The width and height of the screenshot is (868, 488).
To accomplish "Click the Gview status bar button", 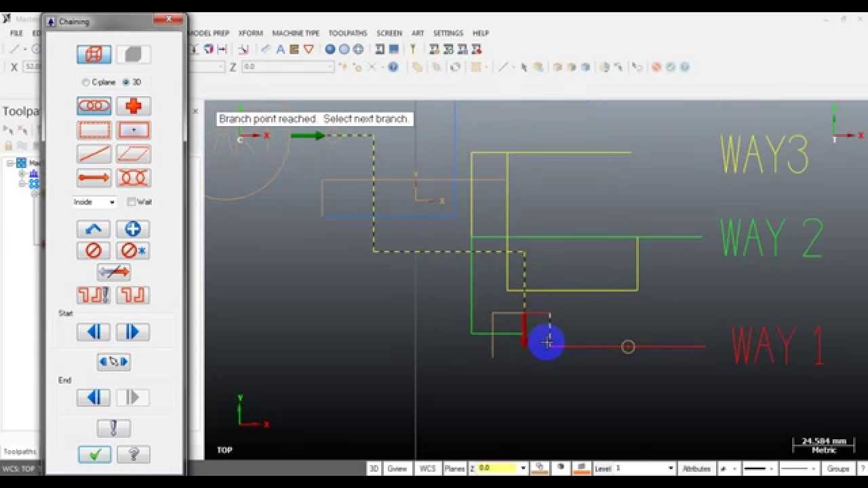I will click(x=397, y=468).
